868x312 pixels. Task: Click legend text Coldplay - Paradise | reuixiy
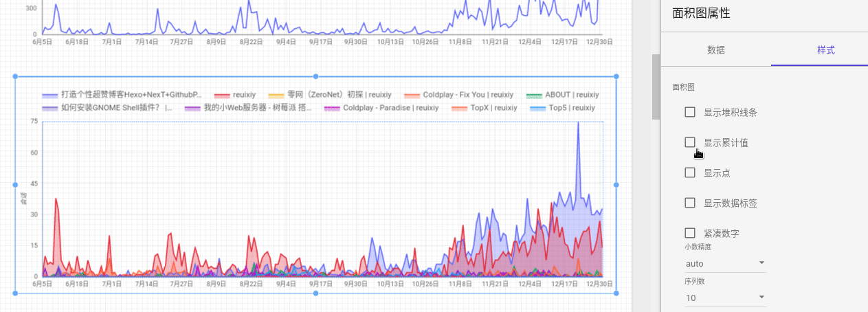390,108
